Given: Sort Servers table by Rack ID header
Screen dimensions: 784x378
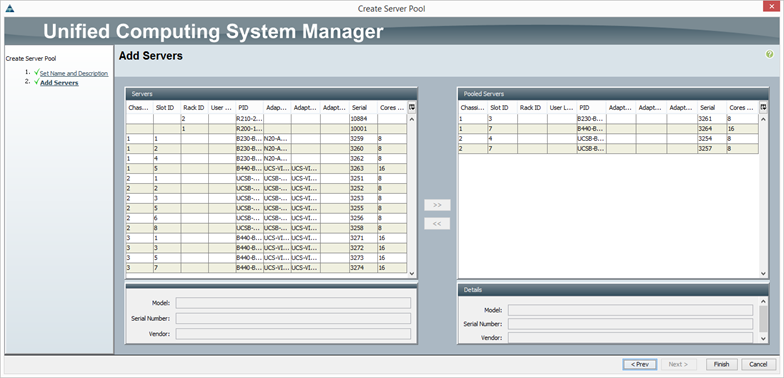Looking at the screenshot, I should [195, 108].
